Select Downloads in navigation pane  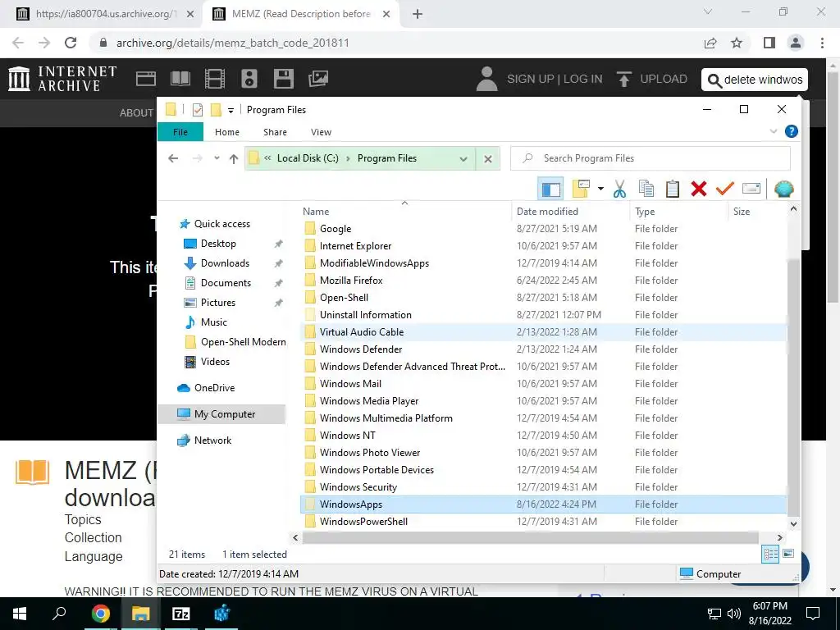click(225, 263)
